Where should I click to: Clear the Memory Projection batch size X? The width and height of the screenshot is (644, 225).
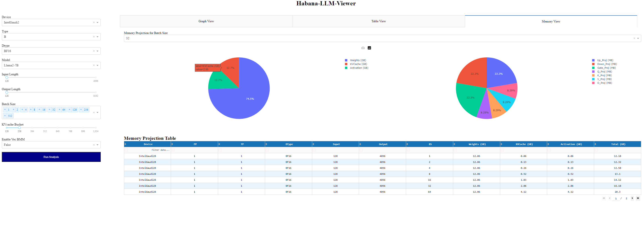pyautogui.click(x=634, y=39)
